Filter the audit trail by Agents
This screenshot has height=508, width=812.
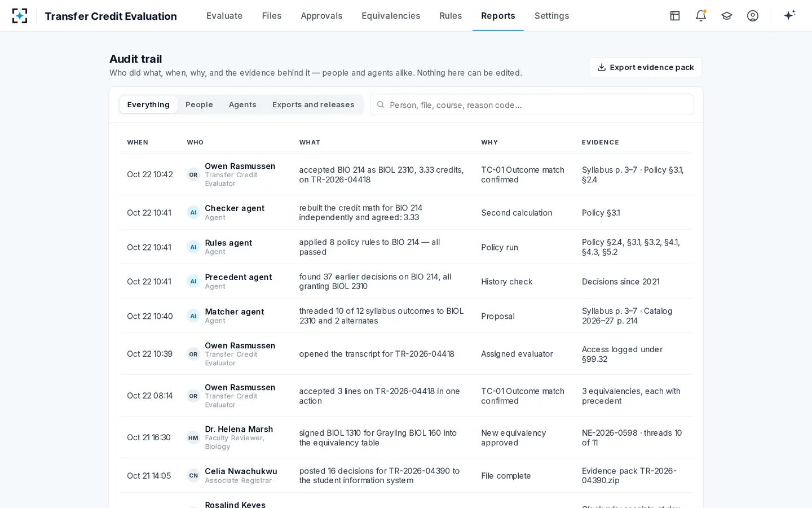click(x=242, y=104)
